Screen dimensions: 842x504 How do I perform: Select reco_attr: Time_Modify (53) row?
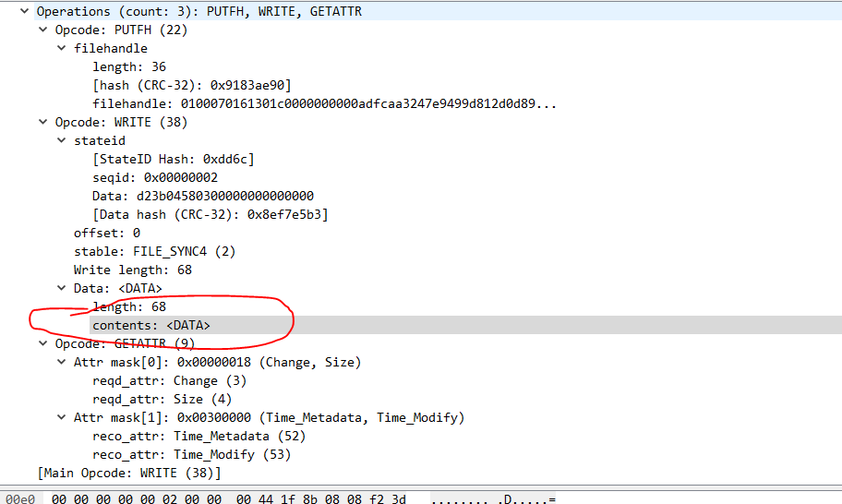tap(192, 455)
